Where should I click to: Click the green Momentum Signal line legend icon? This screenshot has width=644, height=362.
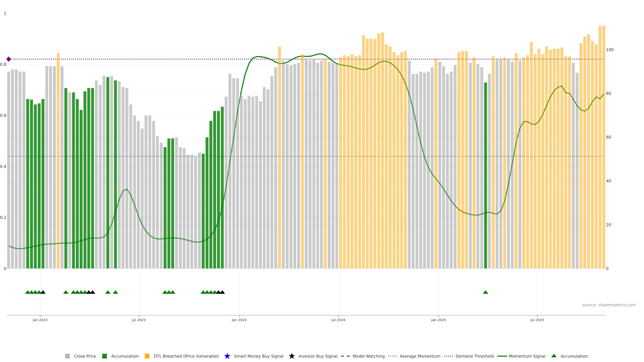(502, 356)
